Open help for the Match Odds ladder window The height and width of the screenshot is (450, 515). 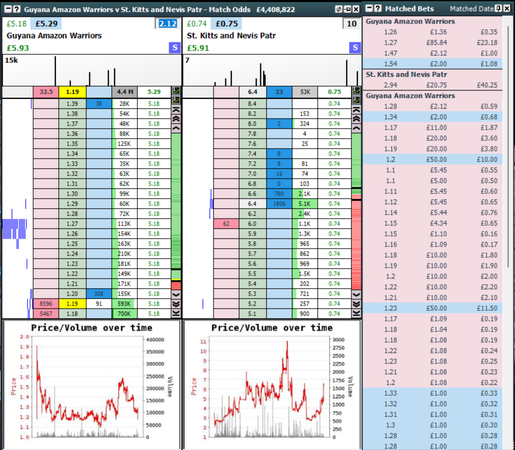16,9
